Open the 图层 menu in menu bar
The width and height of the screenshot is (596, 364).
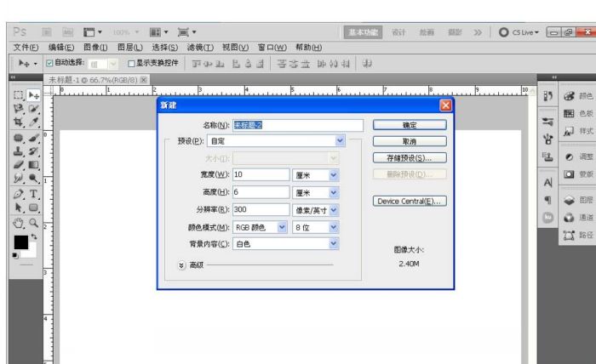(x=130, y=48)
